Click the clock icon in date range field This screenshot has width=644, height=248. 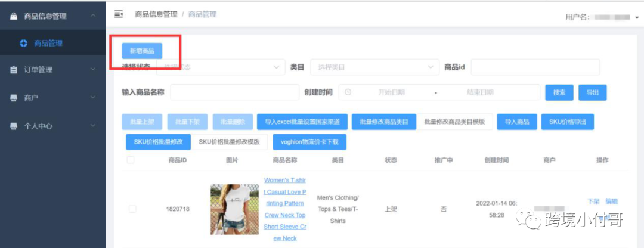click(348, 92)
